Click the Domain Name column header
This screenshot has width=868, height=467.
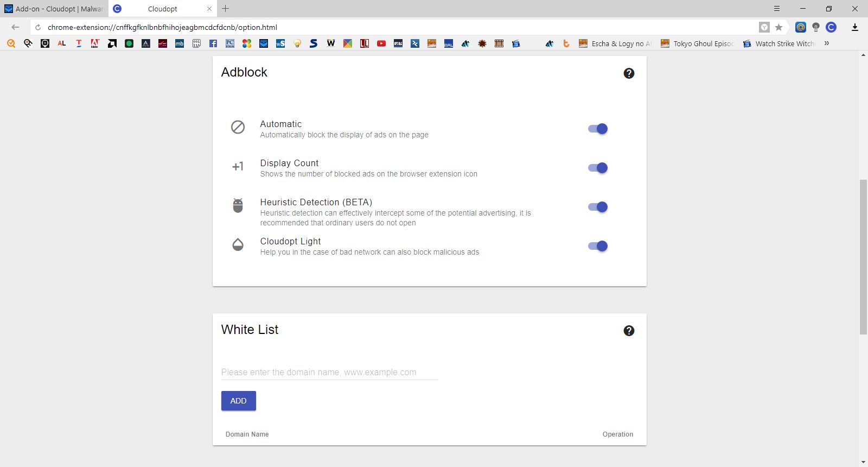pos(247,434)
